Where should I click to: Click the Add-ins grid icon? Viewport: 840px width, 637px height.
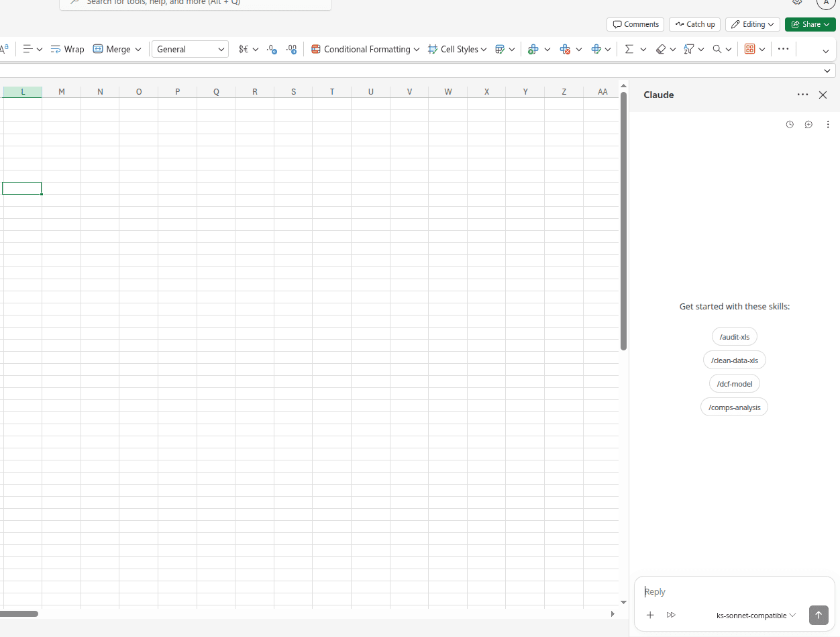coord(750,49)
